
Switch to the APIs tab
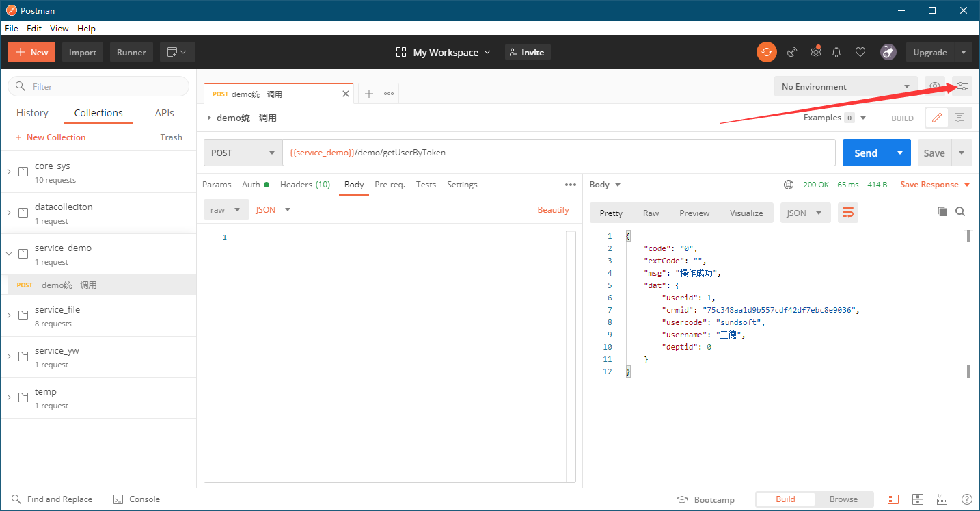(165, 113)
